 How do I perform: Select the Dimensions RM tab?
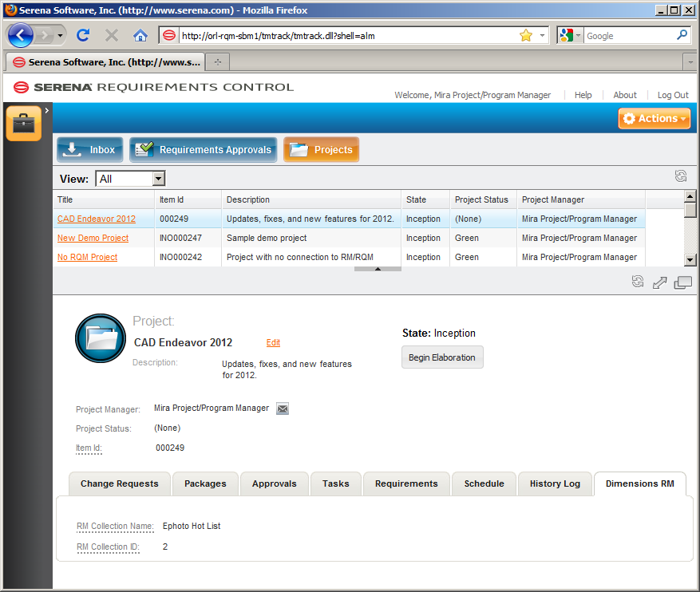pos(640,484)
